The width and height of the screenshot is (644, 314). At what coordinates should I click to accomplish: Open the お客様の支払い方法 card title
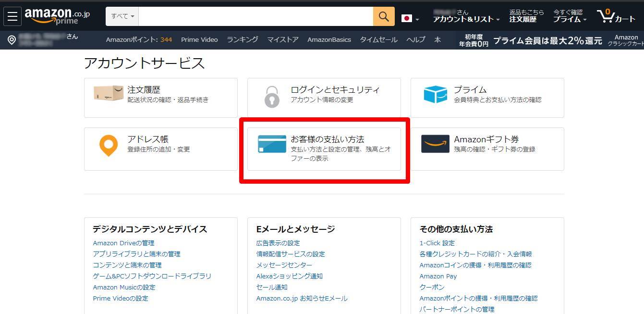(327, 139)
